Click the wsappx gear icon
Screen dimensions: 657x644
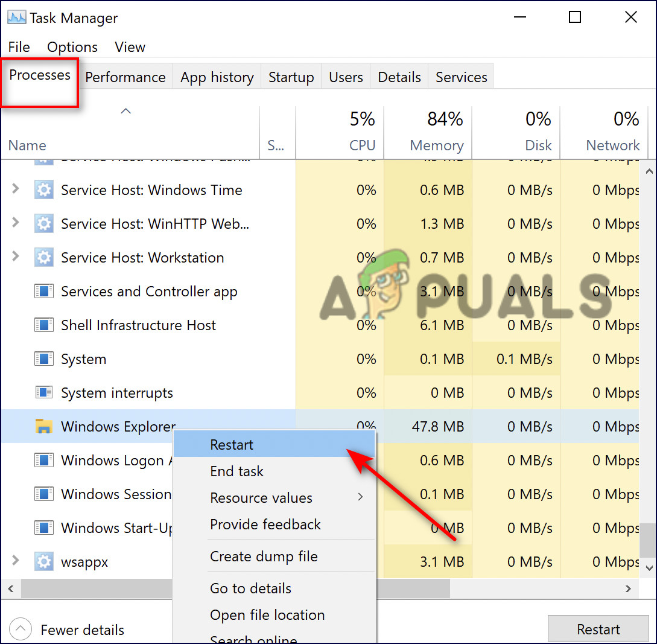pos(43,561)
